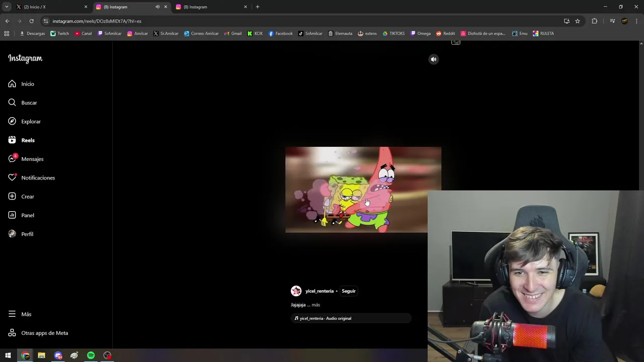The width and height of the screenshot is (644, 362).
Task: Open the TikTok SrAmilcar bookmark
Action: point(310,34)
